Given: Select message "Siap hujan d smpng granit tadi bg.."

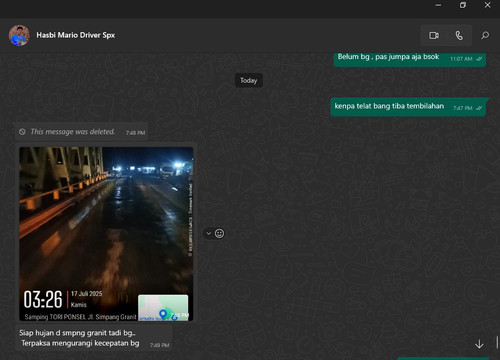Looking at the screenshot, I should click(x=93, y=338).
